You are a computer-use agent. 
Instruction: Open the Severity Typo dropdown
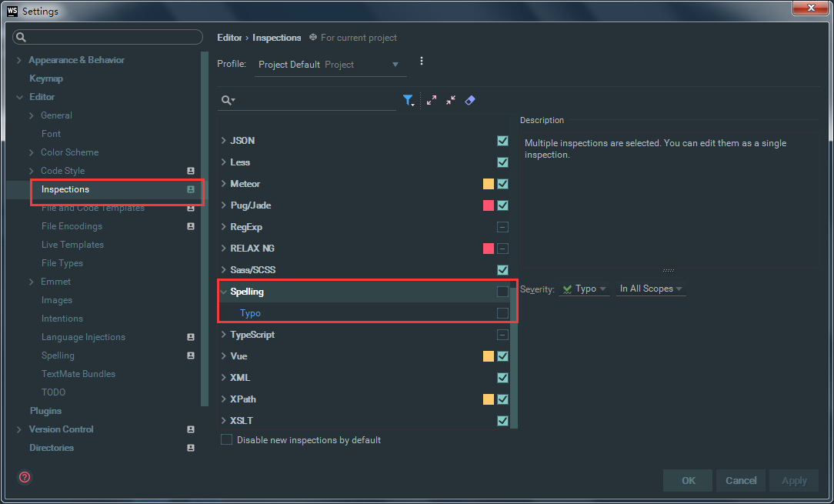coord(584,289)
